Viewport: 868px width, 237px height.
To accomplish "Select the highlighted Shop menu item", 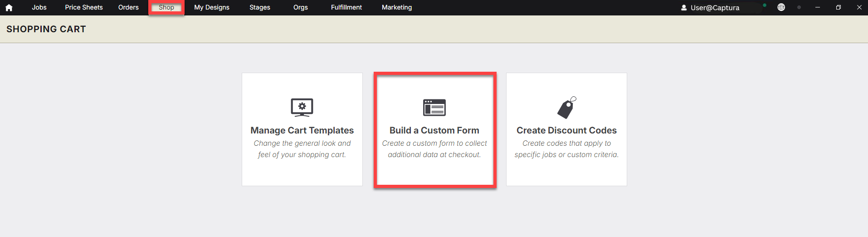I will (x=166, y=7).
